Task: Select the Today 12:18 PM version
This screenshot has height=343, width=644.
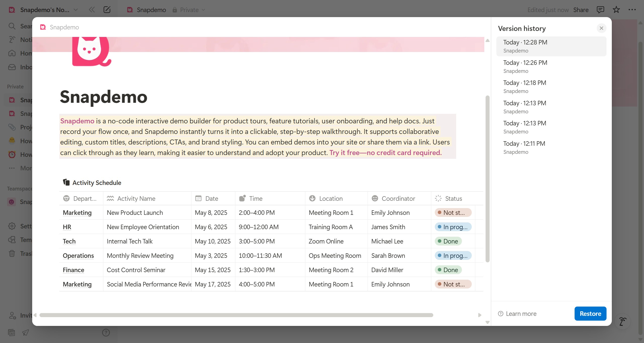Action: [x=551, y=87]
